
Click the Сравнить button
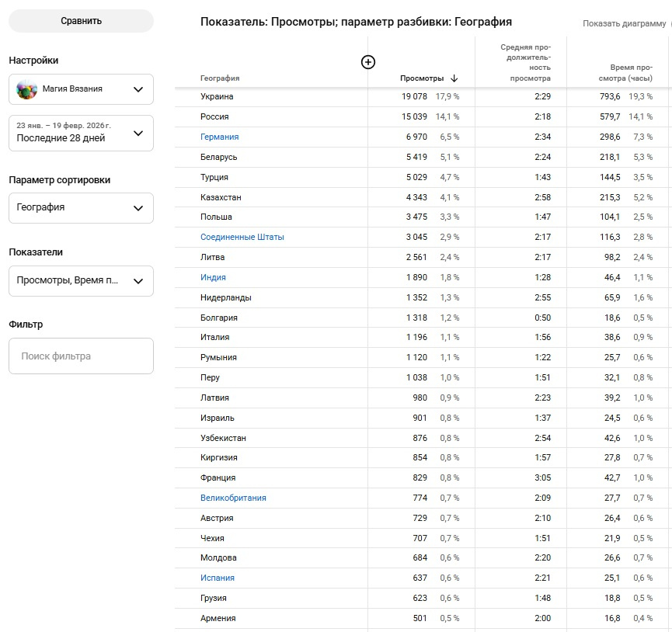81,21
